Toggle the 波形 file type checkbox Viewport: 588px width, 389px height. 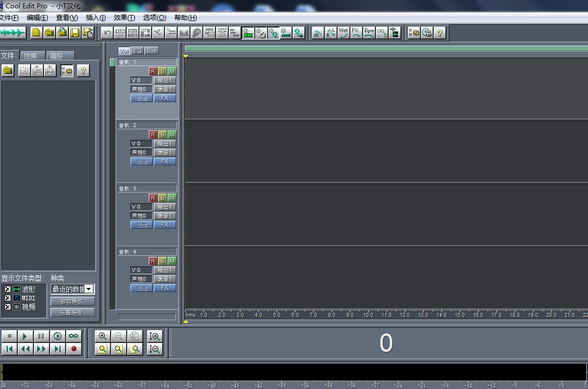tap(8, 289)
